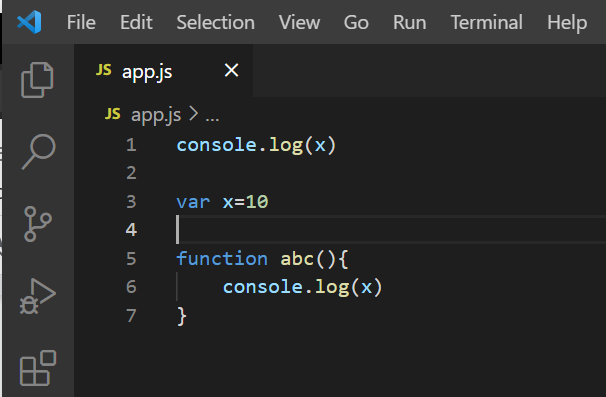
Task: Click the JS file icon in breadcrumb
Action: tap(112, 114)
